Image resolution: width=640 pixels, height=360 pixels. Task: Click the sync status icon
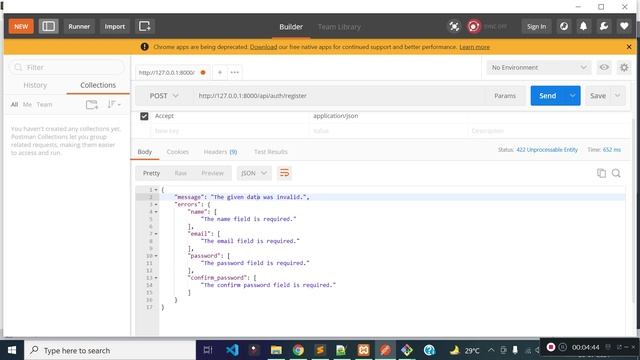[x=473, y=27]
